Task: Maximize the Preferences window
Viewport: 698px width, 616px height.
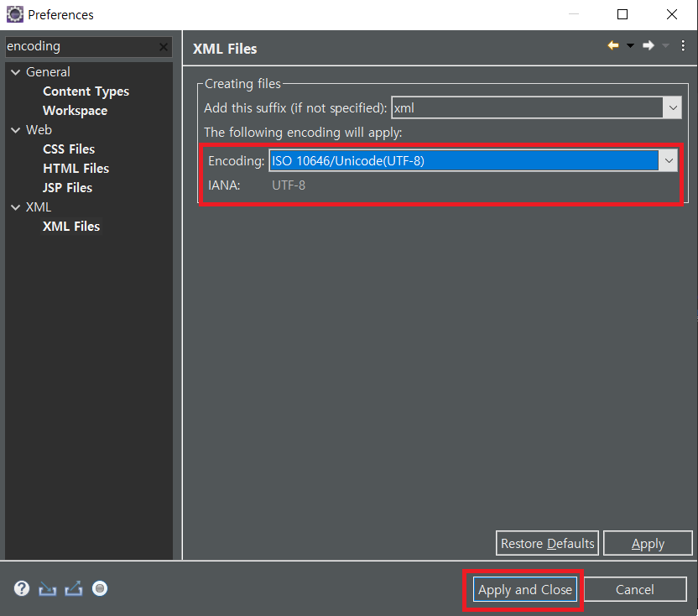Action: tap(622, 14)
